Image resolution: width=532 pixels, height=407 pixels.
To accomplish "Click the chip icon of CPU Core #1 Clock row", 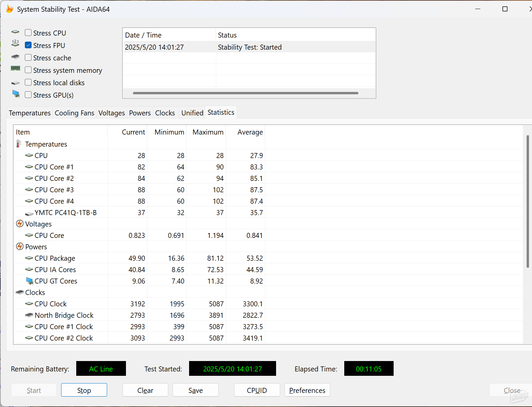I will pyautogui.click(x=29, y=326).
